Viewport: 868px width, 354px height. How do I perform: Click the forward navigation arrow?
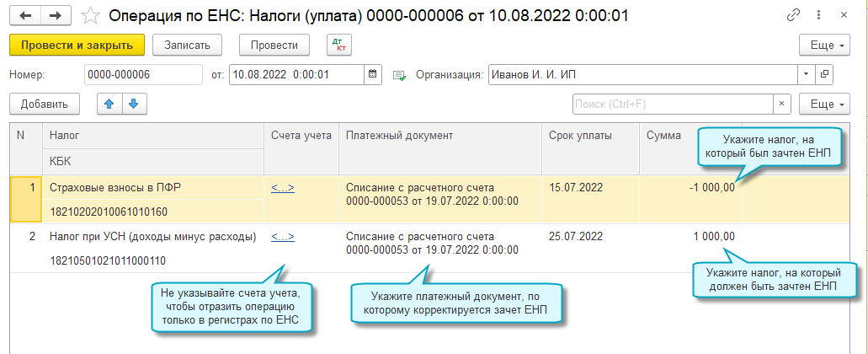pos(55,14)
